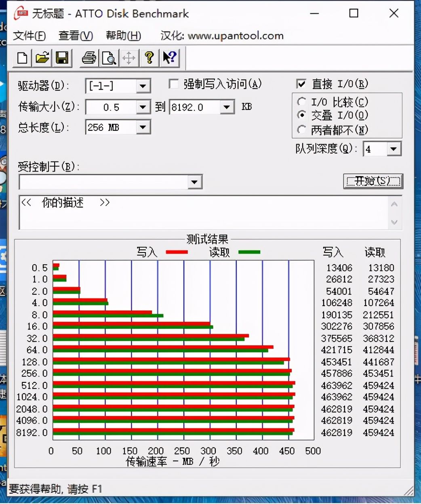Image resolution: width=421 pixels, height=504 pixels.
Task: Click the read value 441687
Action: (x=379, y=362)
